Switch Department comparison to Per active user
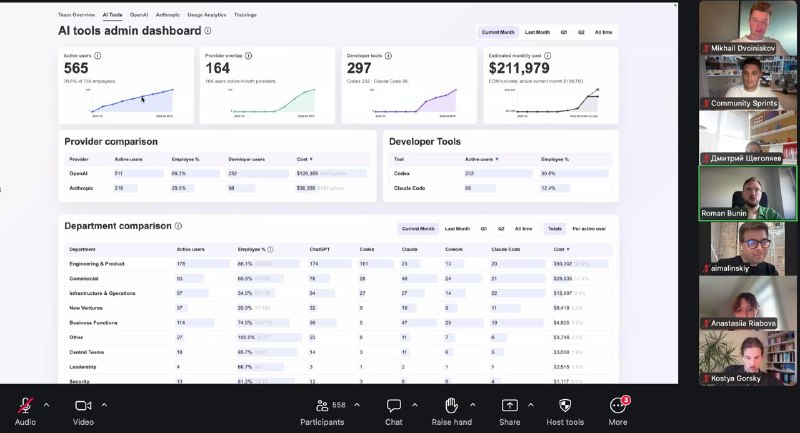The image size is (800, 433). click(x=589, y=228)
